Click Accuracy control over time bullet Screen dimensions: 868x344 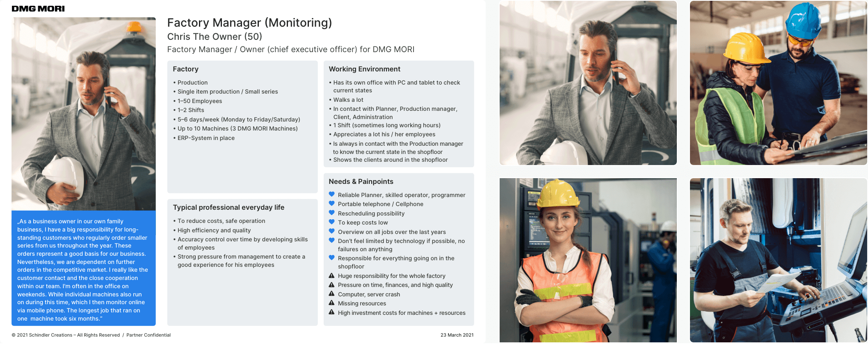click(x=240, y=243)
